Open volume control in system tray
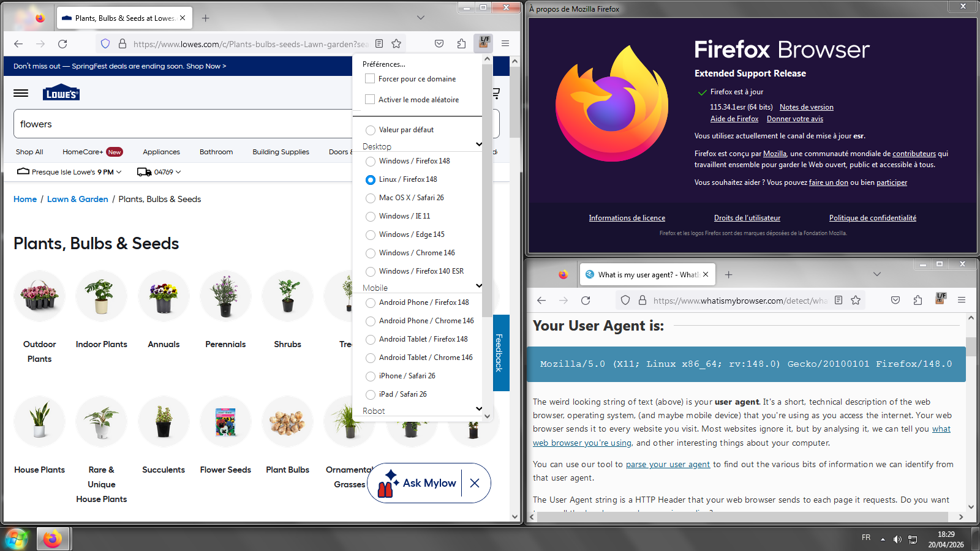Screen dimensions: 980x551 click(x=897, y=539)
